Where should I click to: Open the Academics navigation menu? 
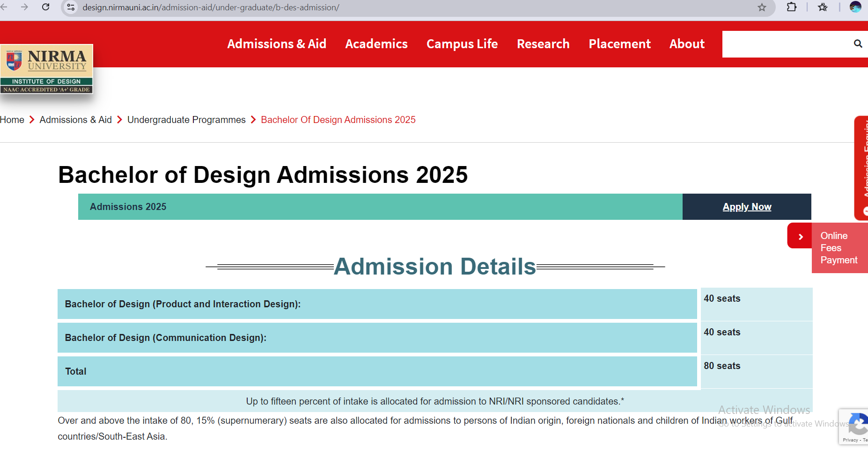[376, 44]
